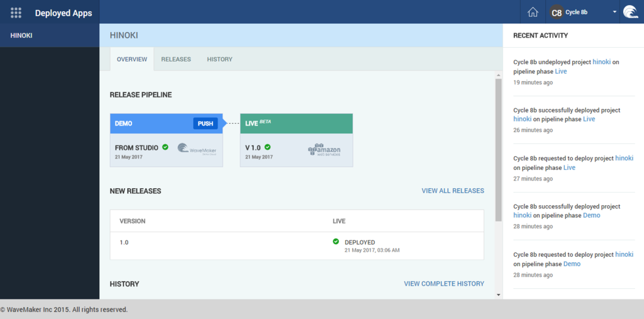The width and height of the screenshot is (644, 319).
Task: Select HINOKI in the left sidebar
Action: (50, 35)
